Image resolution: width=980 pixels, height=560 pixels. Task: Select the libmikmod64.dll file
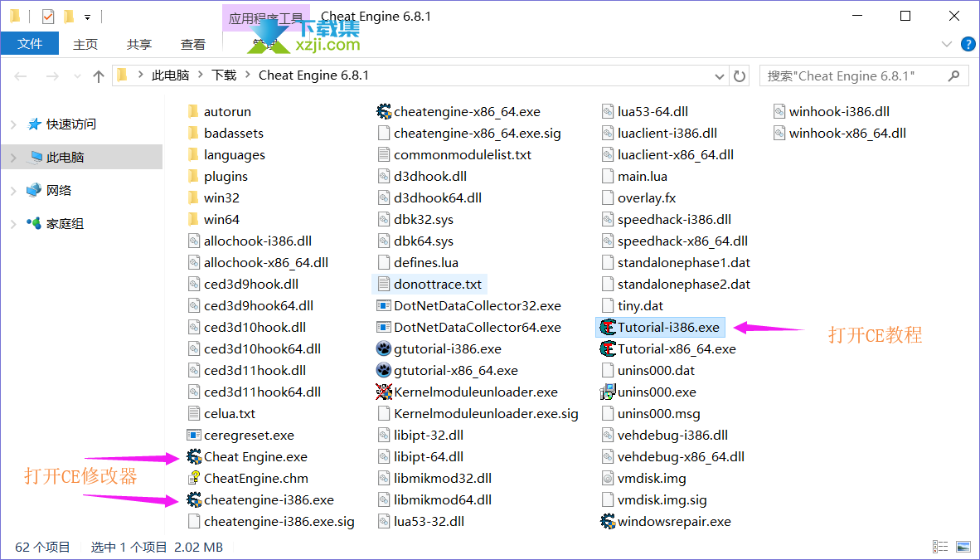(434, 500)
